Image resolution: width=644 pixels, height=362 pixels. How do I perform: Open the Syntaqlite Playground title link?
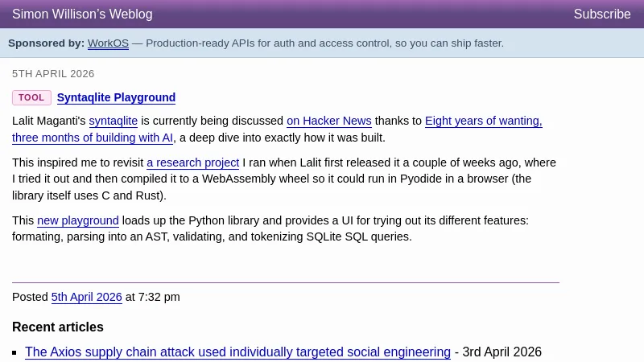point(116,97)
